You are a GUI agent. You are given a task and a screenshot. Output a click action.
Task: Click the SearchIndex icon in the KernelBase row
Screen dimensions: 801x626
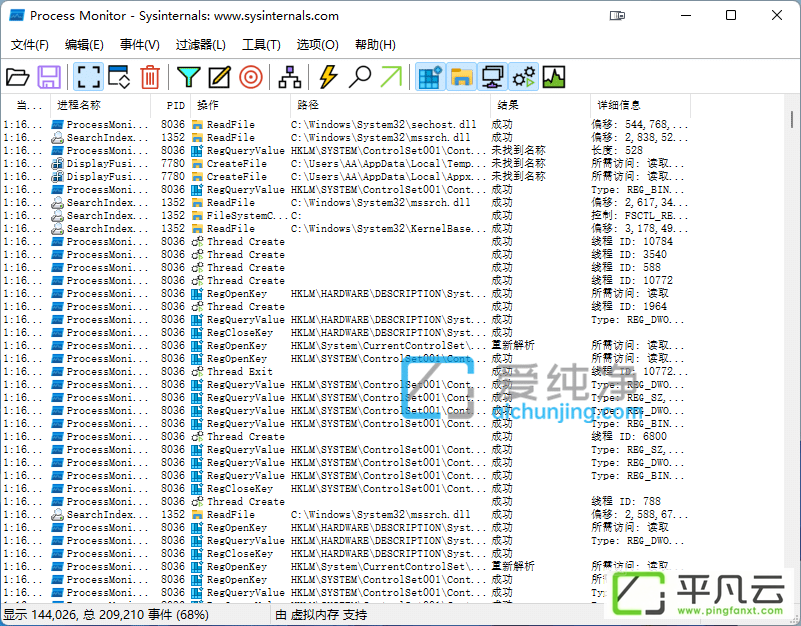click(58, 228)
